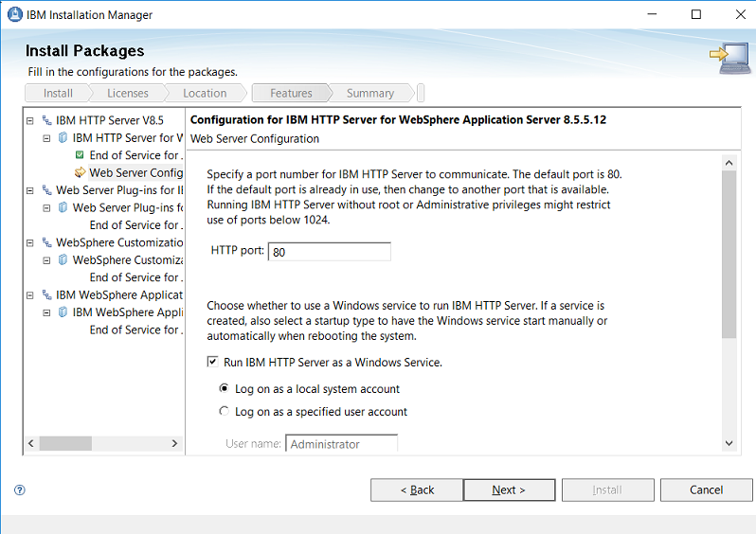Screen dimensions: 756x534
Task: Select Web Server Config tree item
Action: point(136,172)
